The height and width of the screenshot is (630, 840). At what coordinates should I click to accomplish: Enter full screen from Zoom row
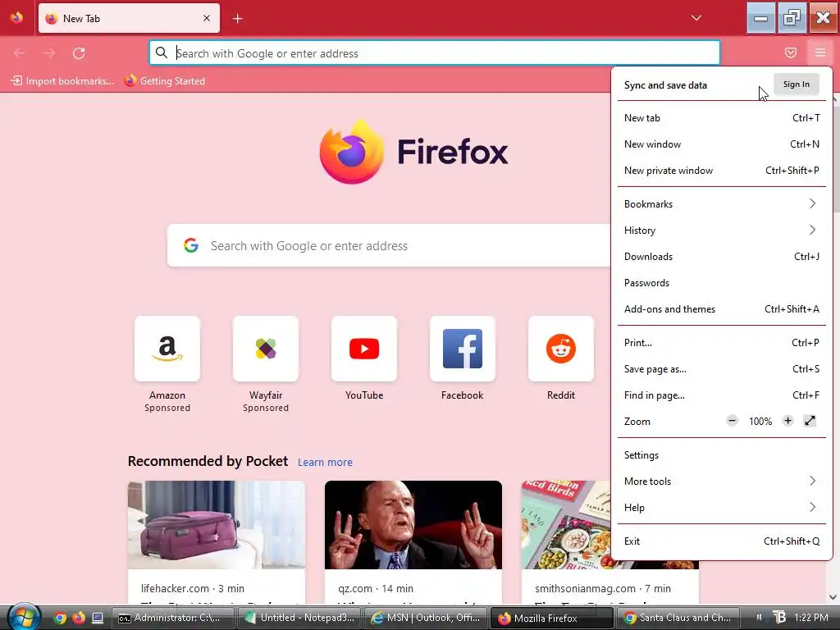810,421
